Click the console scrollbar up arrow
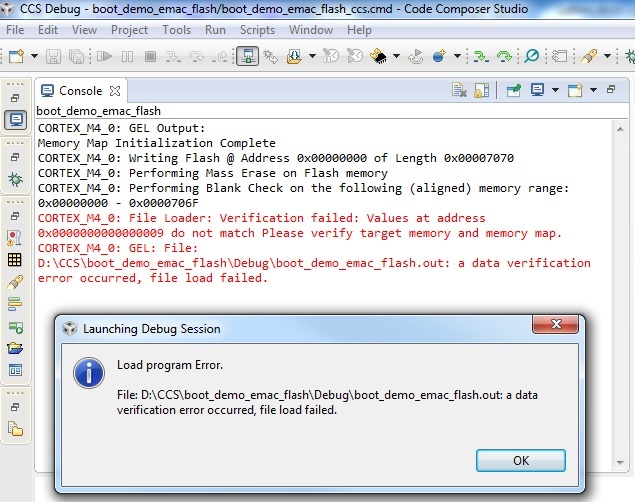This screenshot has height=502, width=635. point(620,129)
